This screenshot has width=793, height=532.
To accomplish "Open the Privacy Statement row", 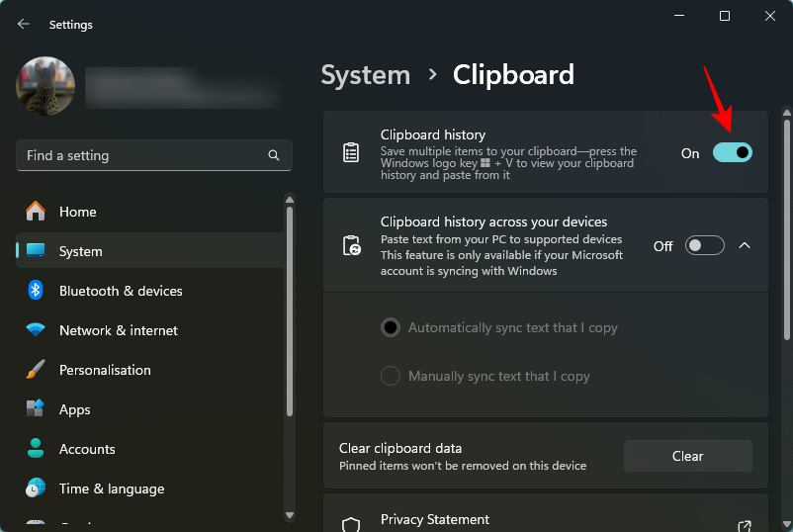I will (x=546, y=513).
